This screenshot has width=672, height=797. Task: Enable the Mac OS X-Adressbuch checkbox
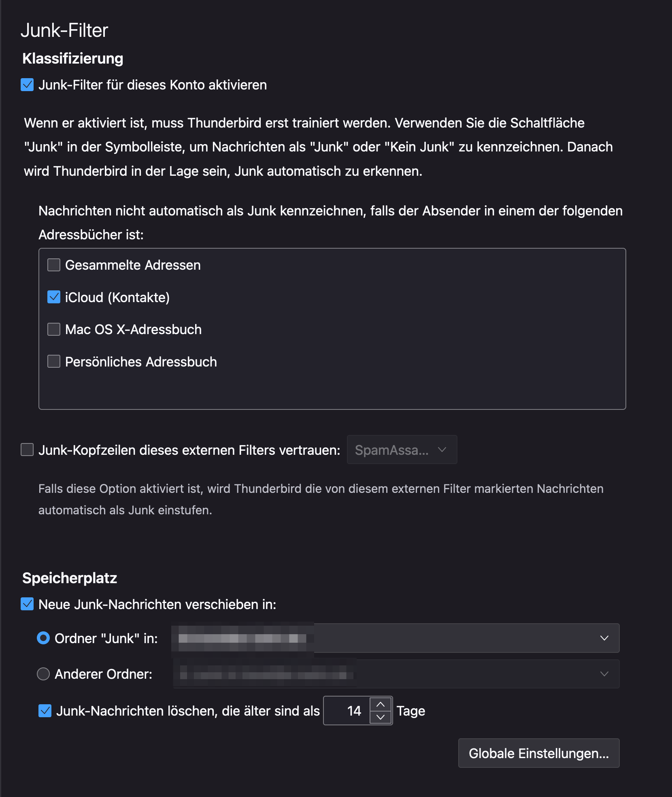(54, 329)
